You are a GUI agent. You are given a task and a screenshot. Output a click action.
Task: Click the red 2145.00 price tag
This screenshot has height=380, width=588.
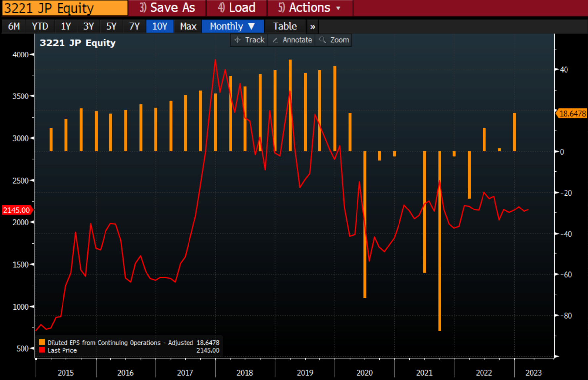[17, 210]
